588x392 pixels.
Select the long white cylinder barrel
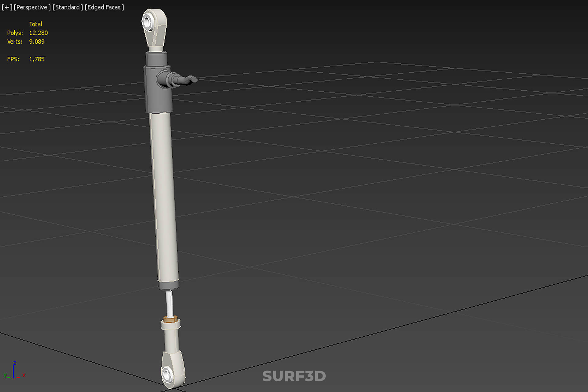[164, 197]
